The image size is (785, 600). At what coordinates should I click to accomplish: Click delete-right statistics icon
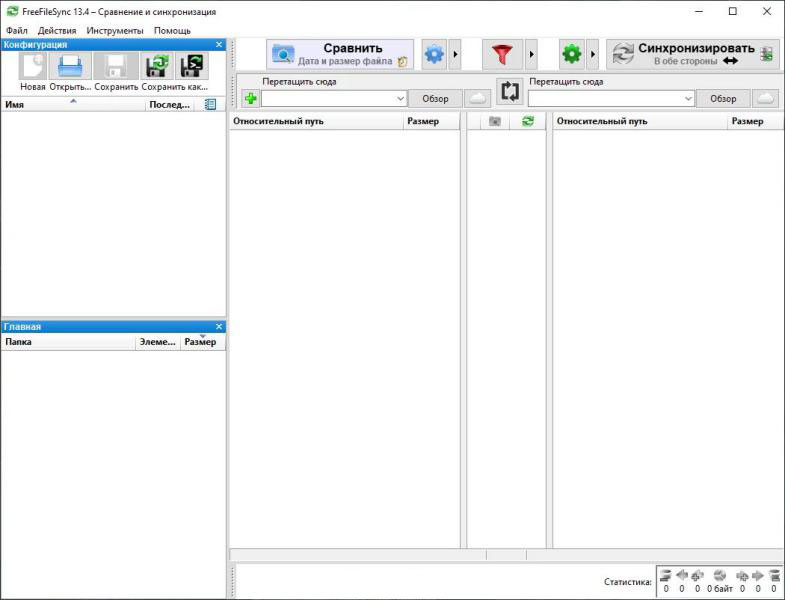click(774, 575)
